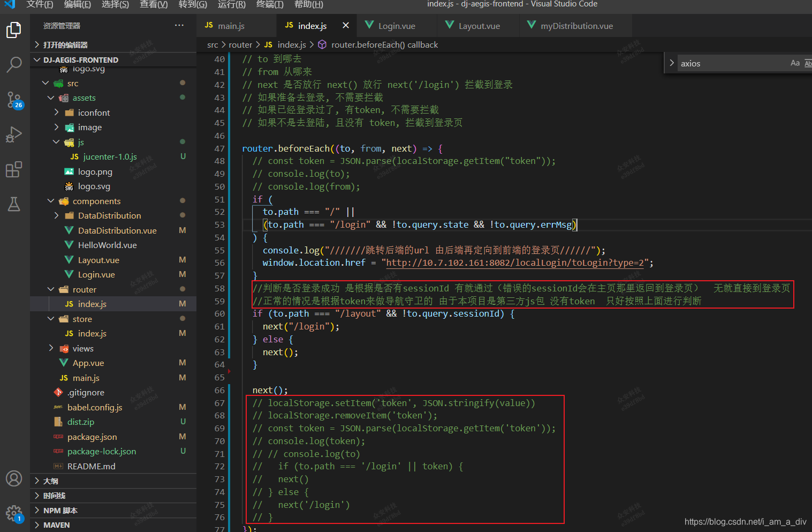Expand the replace toggle arrow in find widget
The height and width of the screenshot is (532, 812).
(672, 63)
